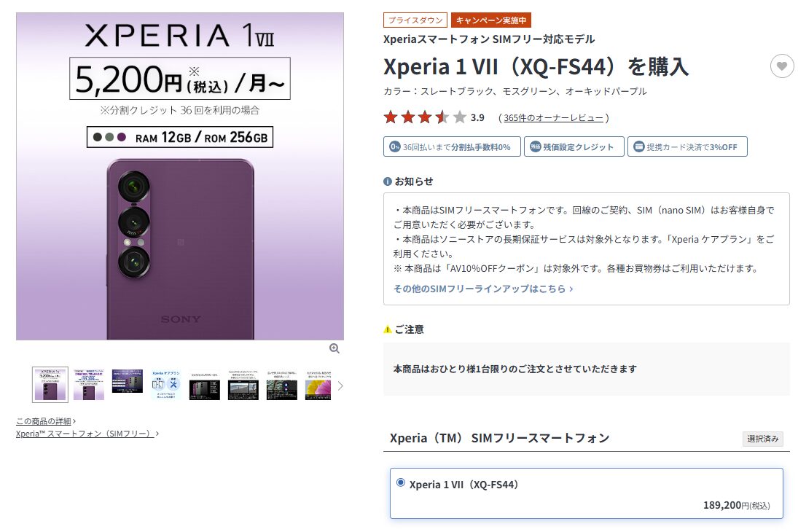Click the プライスダウン tag
798x532 pixels.
(415, 20)
